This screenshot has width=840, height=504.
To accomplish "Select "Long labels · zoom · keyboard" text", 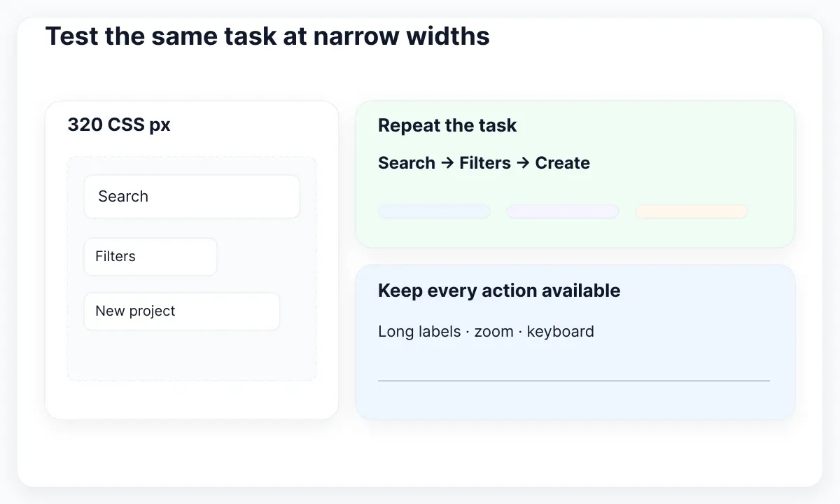I will (x=486, y=332).
